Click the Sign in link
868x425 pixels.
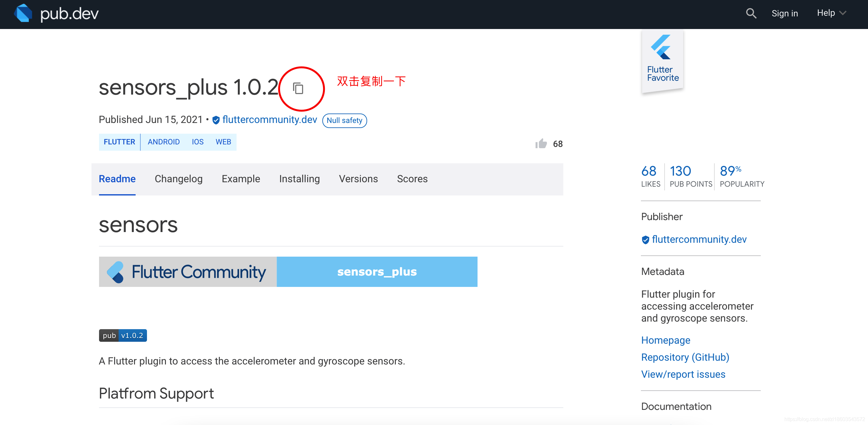tap(785, 14)
